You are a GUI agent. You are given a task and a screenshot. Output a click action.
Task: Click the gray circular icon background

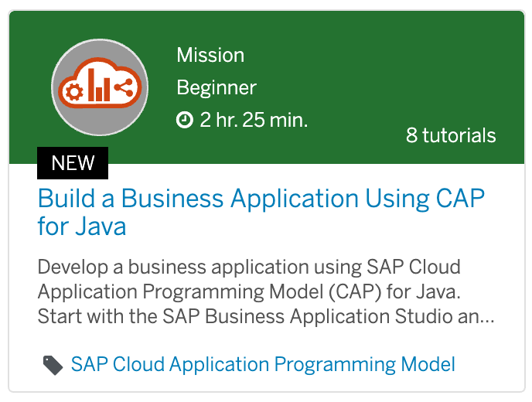pyautogui.click(x=100, y=87)
